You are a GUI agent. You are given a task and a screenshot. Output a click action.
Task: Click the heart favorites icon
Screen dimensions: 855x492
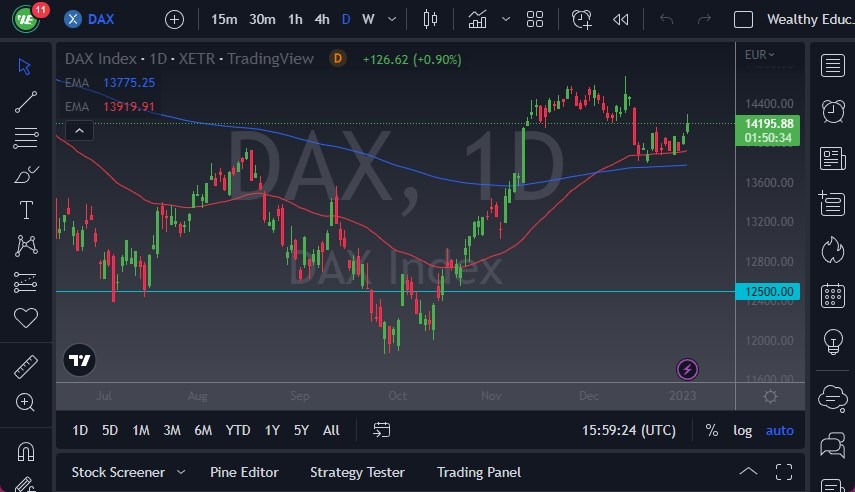pyautogui.click(x=26, y=317)
